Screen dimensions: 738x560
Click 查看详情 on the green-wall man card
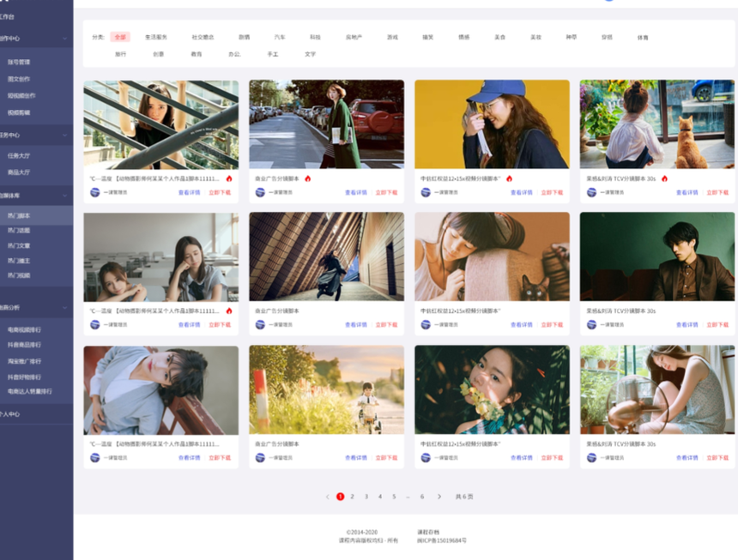click(687, 324)
